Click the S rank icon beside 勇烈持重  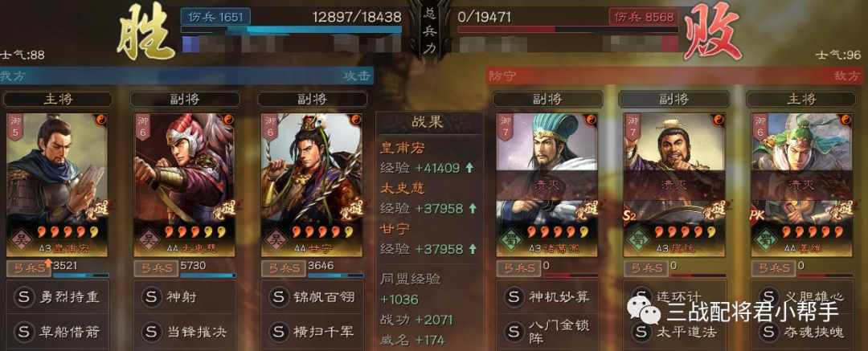24,297
